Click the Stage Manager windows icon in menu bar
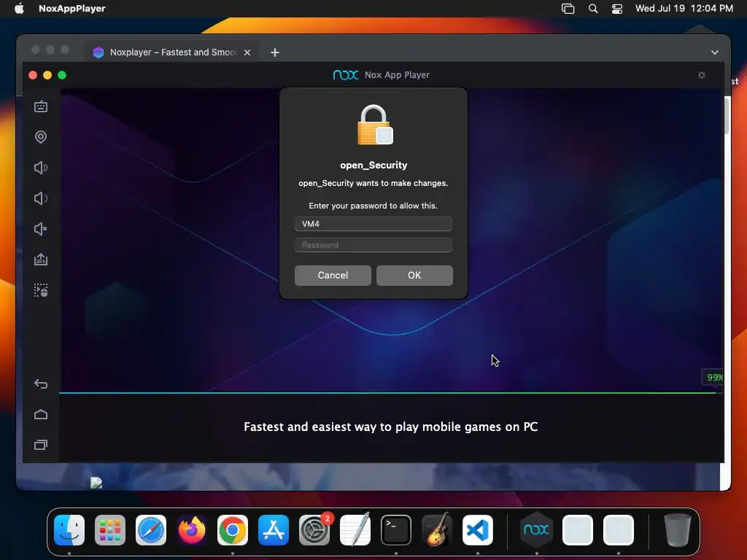 click(568, 8)
